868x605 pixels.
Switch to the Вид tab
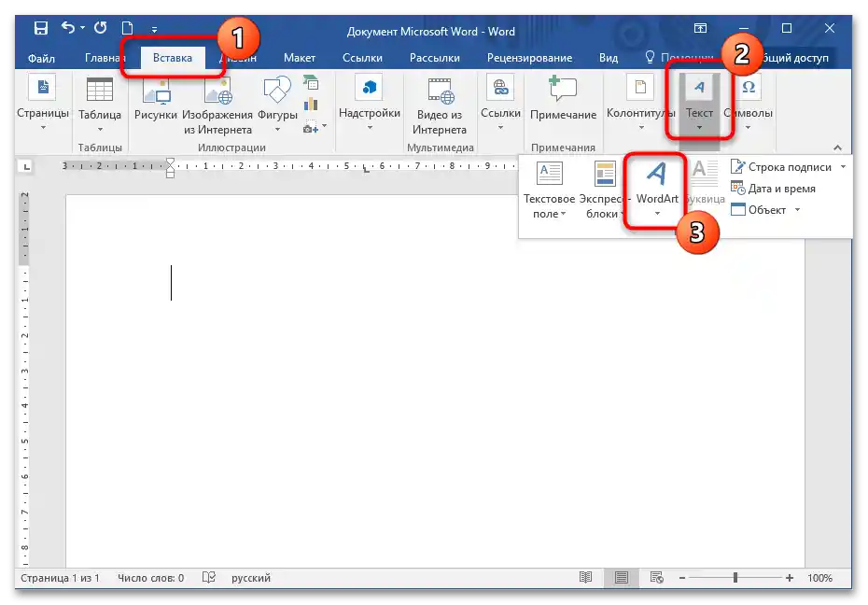(x=609, y=58)
